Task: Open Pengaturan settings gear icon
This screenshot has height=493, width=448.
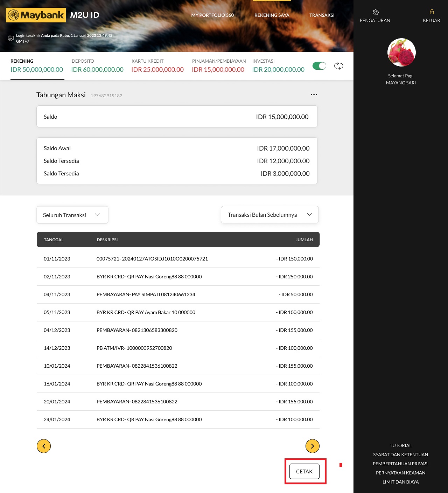Action: tap(376, 12)
